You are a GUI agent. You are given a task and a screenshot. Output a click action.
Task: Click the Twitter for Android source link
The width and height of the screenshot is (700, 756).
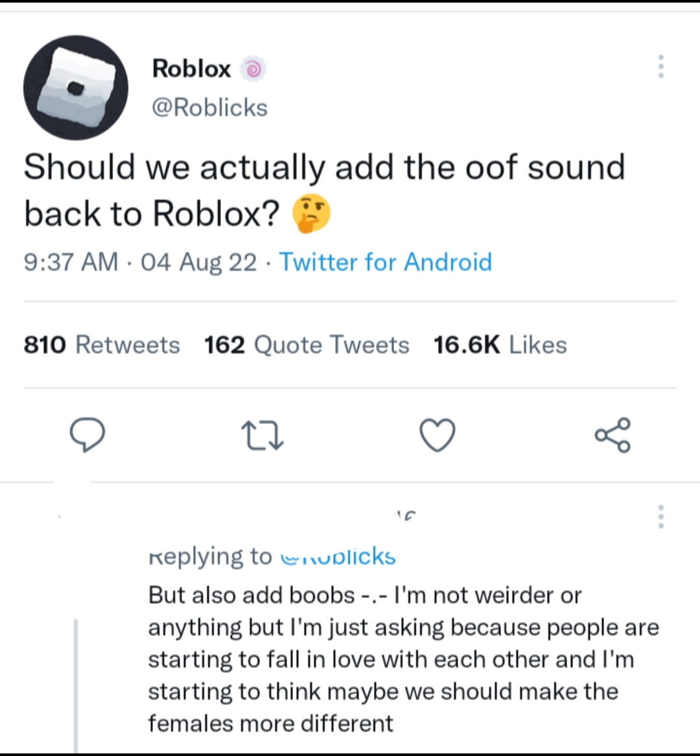point(385,263)
